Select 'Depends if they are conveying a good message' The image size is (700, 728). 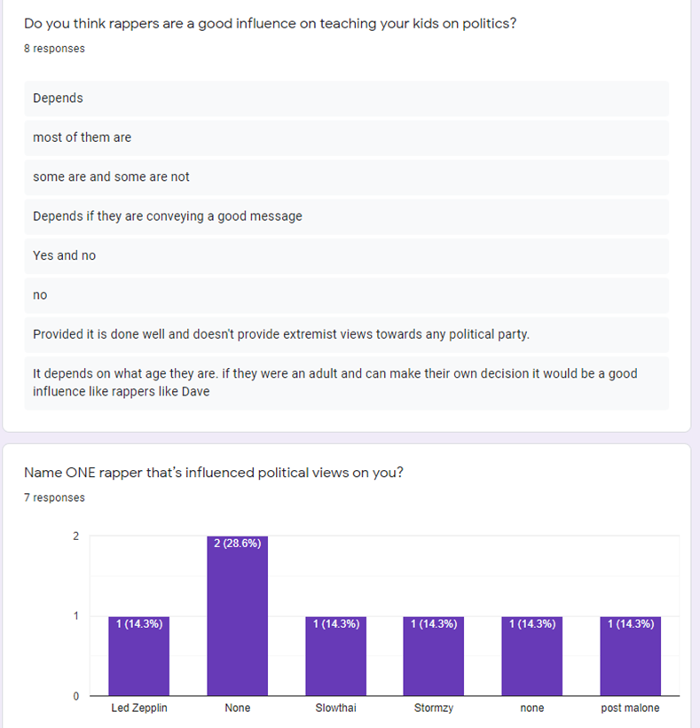pos(347,217)
